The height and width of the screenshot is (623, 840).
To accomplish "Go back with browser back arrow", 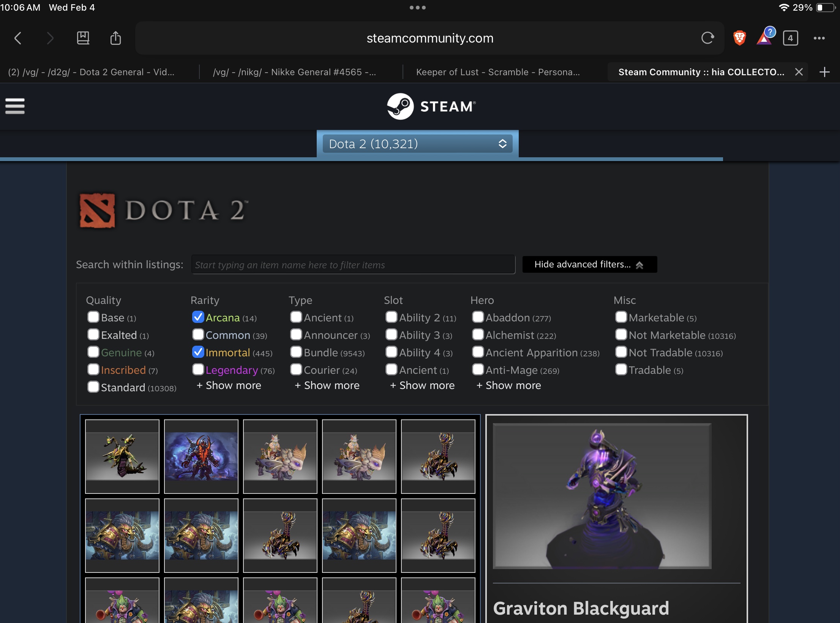I will (18, 38).
